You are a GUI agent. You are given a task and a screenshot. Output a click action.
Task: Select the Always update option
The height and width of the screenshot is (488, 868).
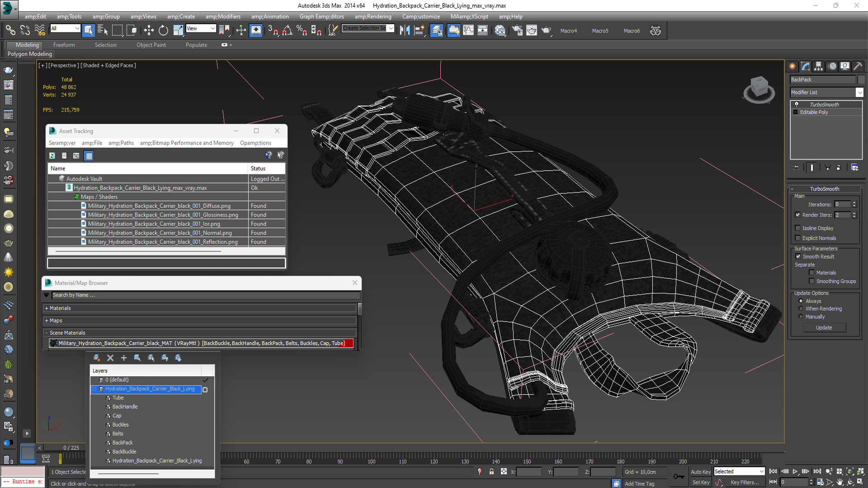pos(801,300)
